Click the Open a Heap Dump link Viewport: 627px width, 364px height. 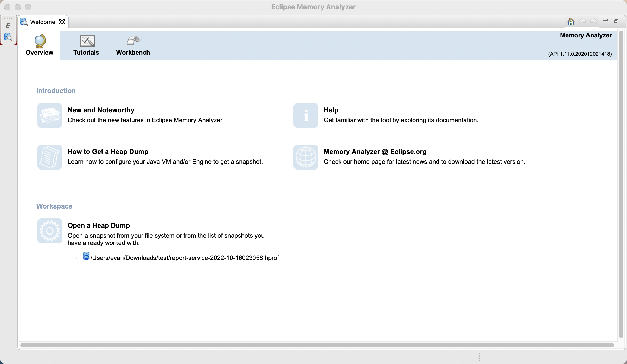pos(99,225)
